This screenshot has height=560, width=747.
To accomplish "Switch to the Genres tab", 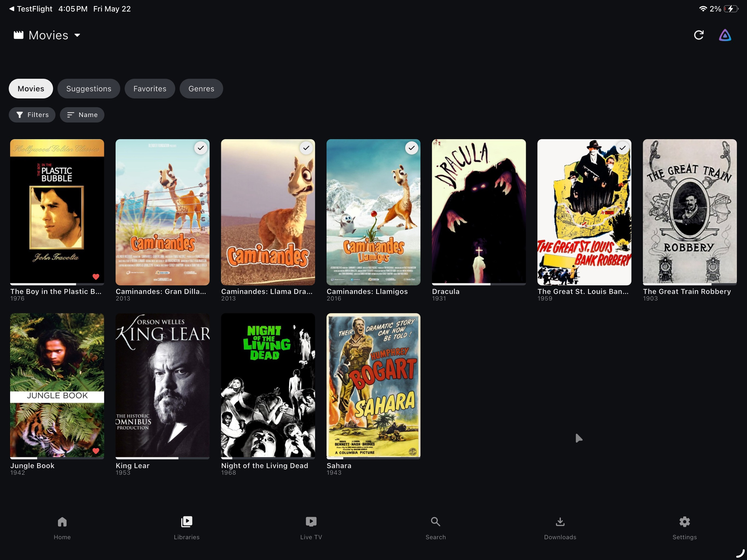I will pyautogui.click(x=201, y=89).
